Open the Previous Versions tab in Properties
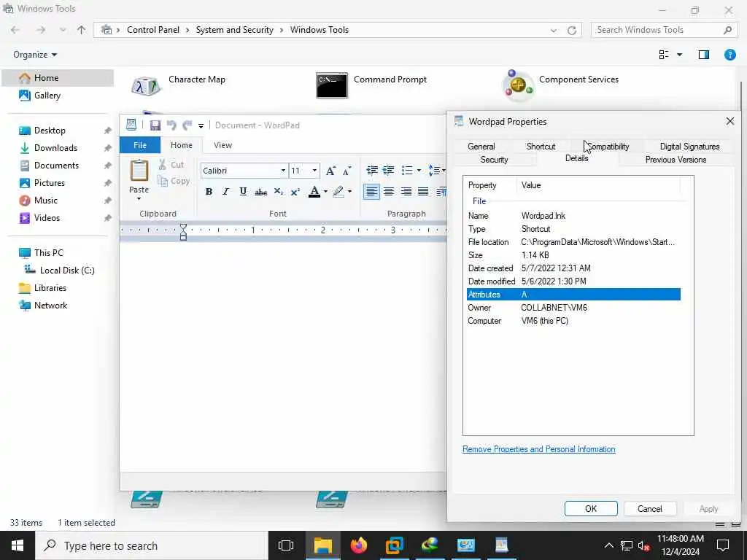 tap(676, 160)
